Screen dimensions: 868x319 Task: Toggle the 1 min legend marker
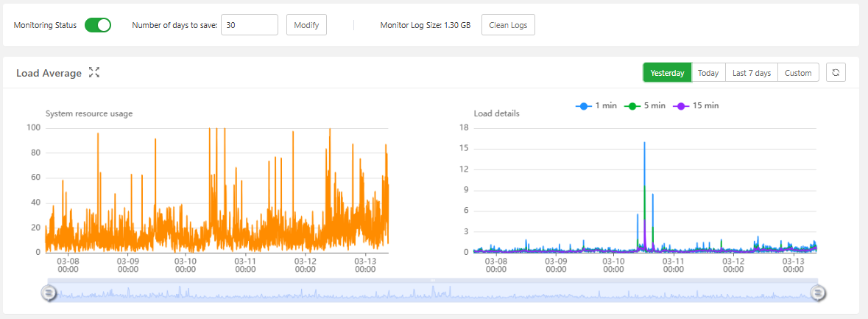tap(583, 106)
